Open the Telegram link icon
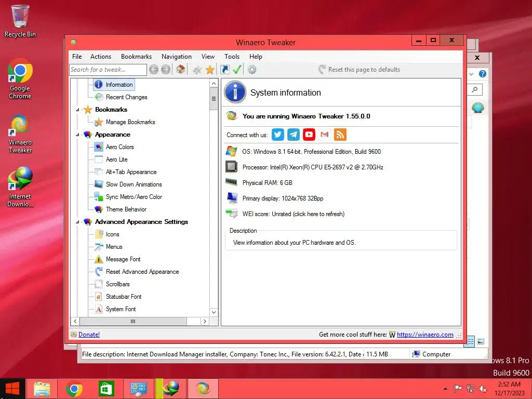The image size is (532, 399). click(x=294, y=135)
